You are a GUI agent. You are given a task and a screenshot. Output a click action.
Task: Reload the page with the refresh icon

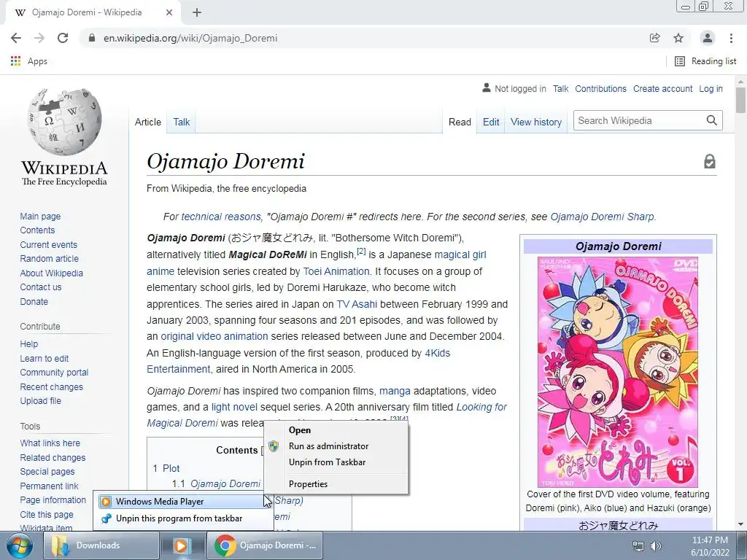point(63,38)
